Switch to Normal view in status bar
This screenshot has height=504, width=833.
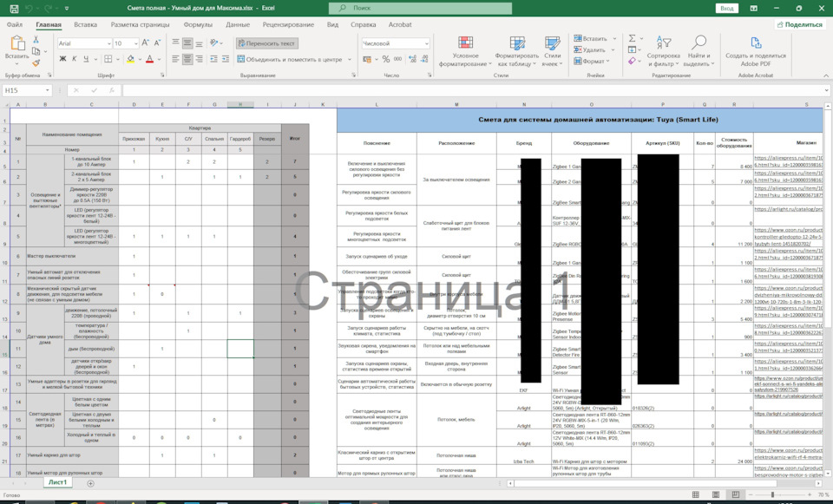coord(696,495)
